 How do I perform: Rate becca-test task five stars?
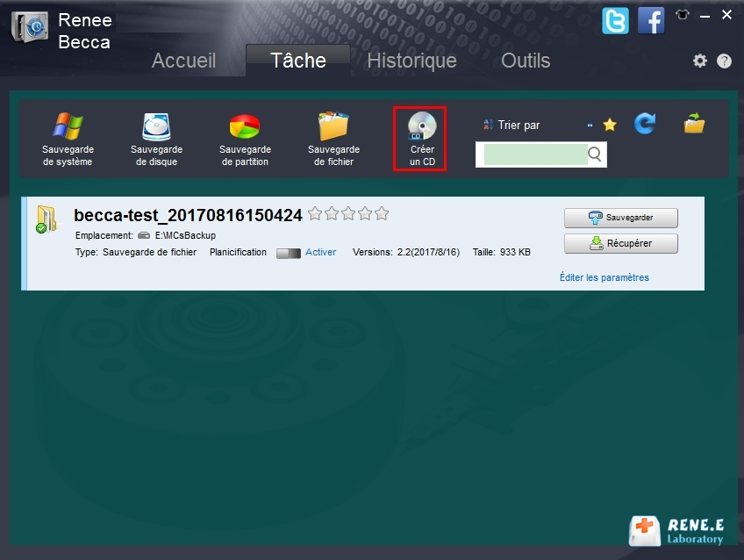pos(382,214)
